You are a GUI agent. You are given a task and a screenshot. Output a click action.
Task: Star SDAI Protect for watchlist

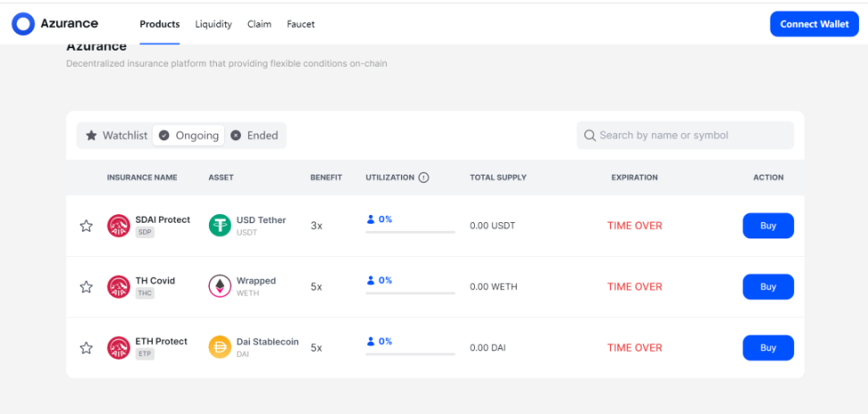tap(87, 226)
